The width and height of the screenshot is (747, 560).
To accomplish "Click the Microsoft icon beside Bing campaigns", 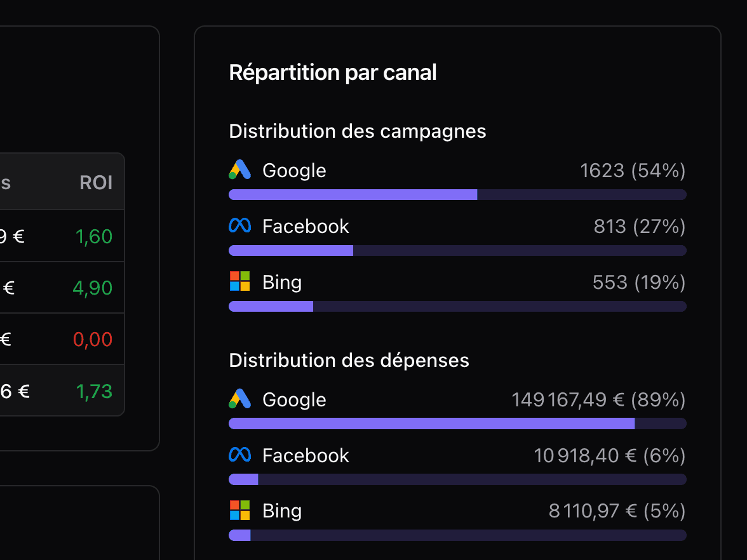I will click(x=239, y=281).
